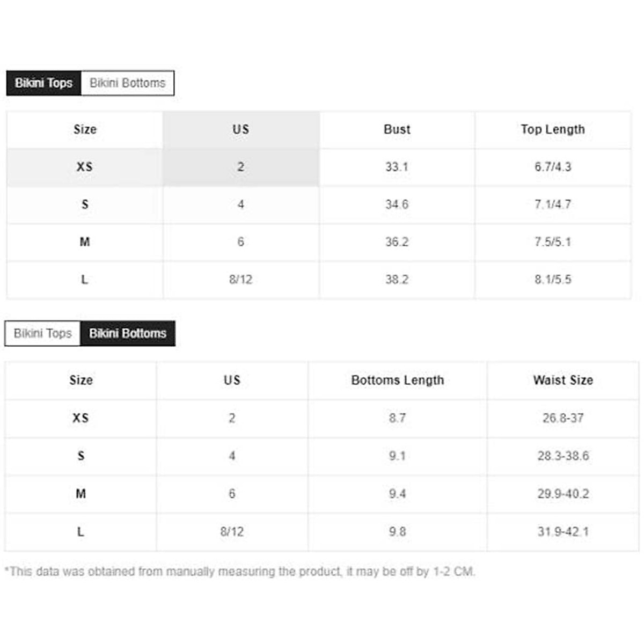Select the dark Bikini Bottoms tab above the second table
The width and height of the screenshot is (644, 644).
[128, 333]
